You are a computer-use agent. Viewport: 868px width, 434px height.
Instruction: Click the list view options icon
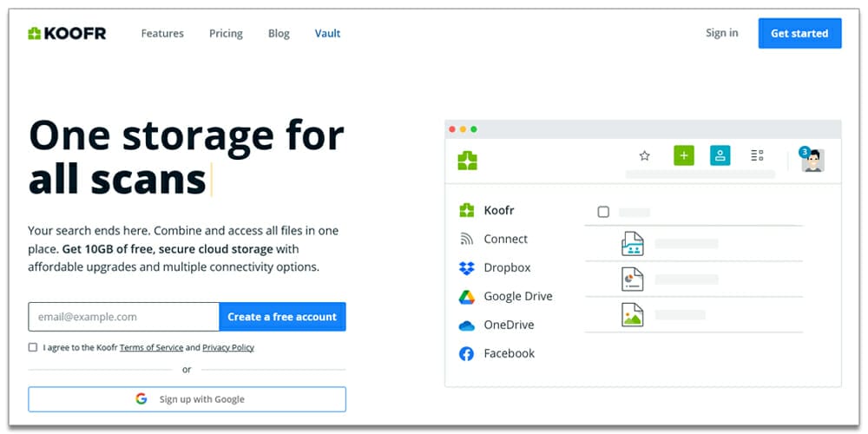[757, 155]
